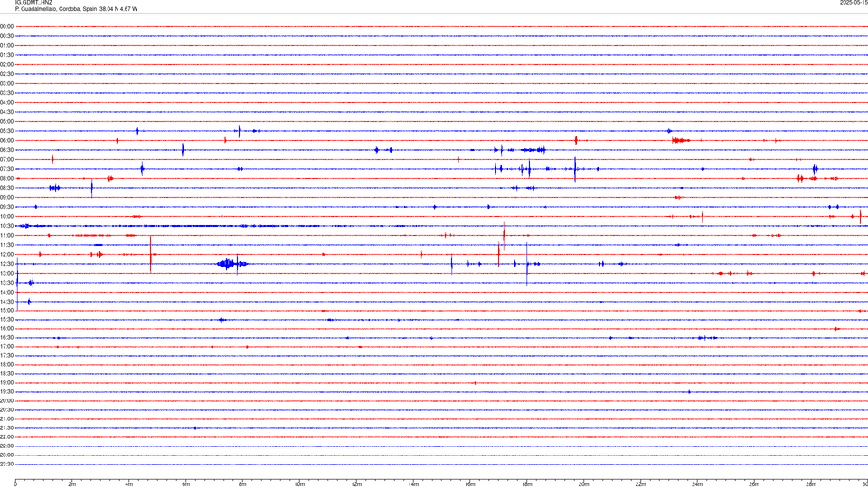Image resolution: width=868 pixels, height=488 pixels.
Task: Select the 22:00 trace time label
Action: click(x=6, y=437)
